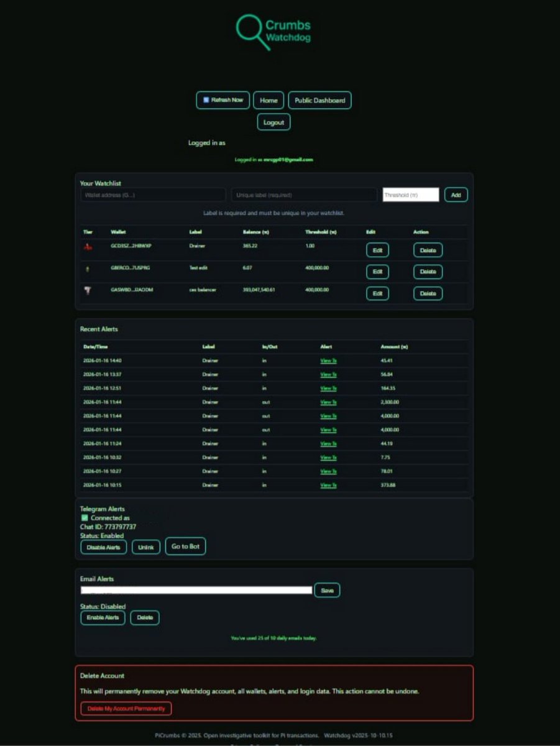
Task: Open View Tx for the 10:32 alert
Action: pyautogui.click(x=328, y=458)
